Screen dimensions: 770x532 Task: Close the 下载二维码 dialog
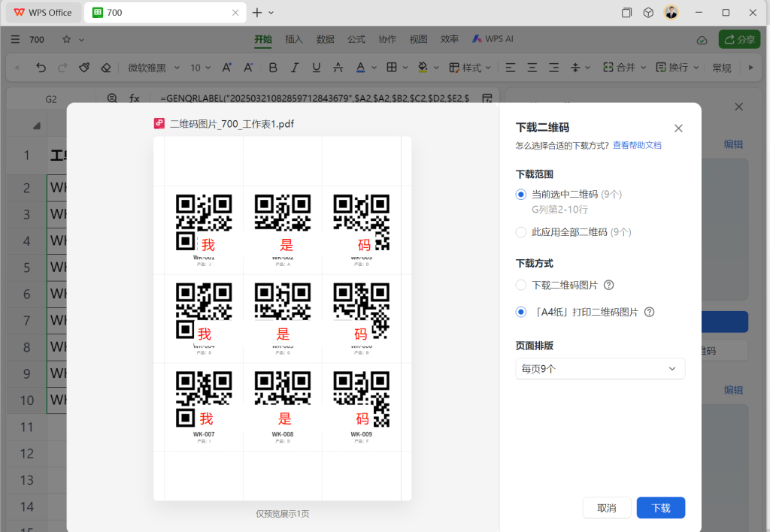point(679,128)
